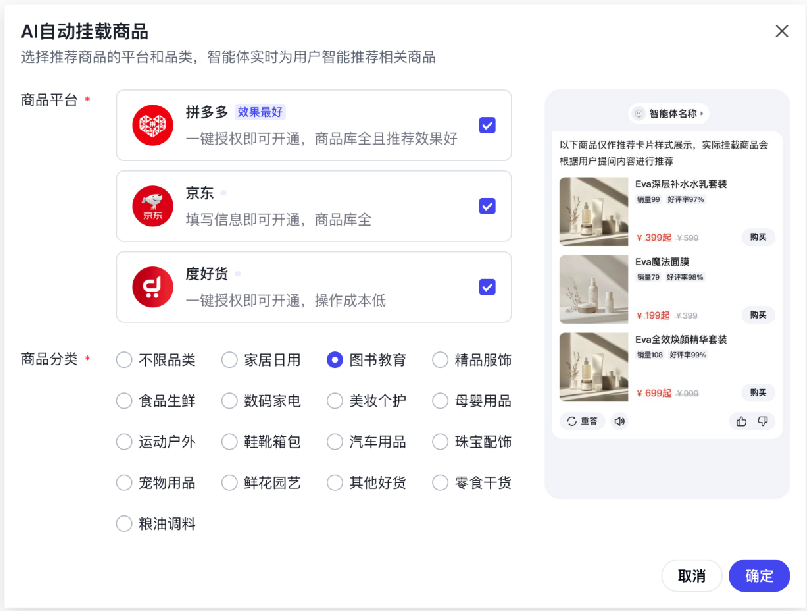The width and height of the screenshot is (807, 611).
Task: Select the 图书教育 radio button
Action: [x=335, y=360]
